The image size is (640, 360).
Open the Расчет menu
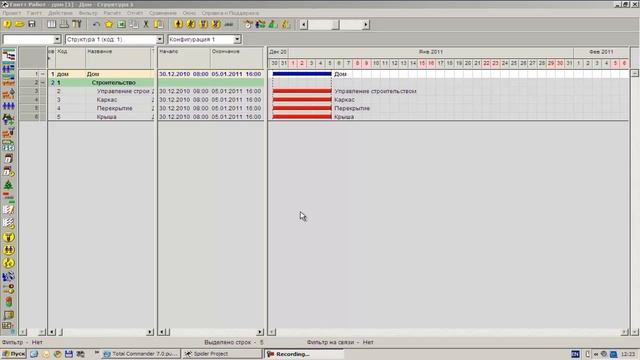[112, 13]
